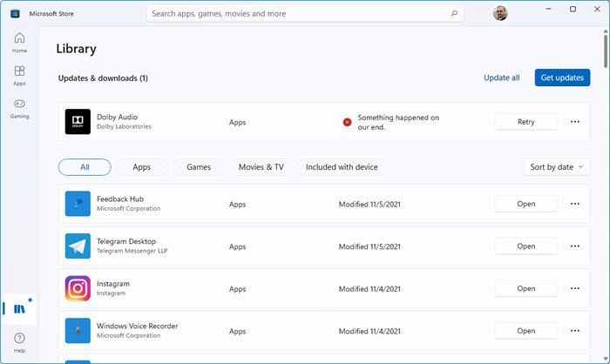This screenshot has width=610, height=364.
Task: Click the search magnifier icon
Action: (x=454, y=14)
